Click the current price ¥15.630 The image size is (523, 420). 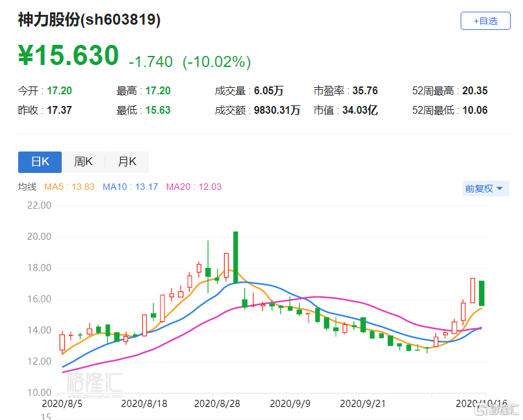point(68,57)
